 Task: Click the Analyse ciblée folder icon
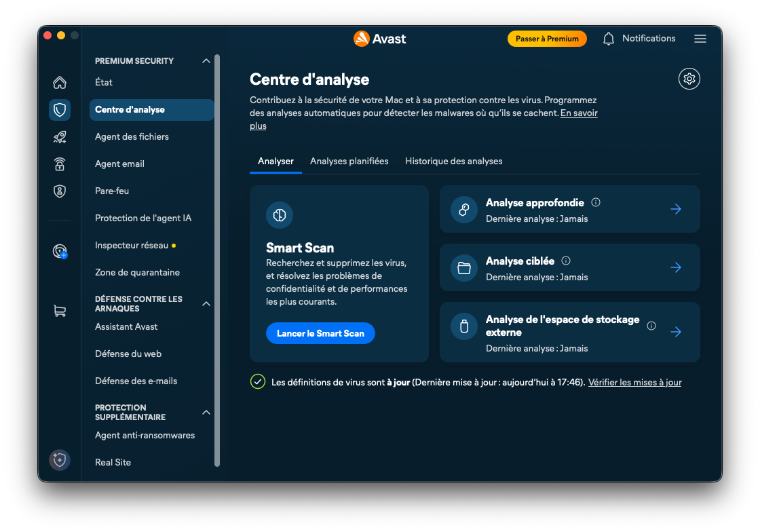click(464, 267)
